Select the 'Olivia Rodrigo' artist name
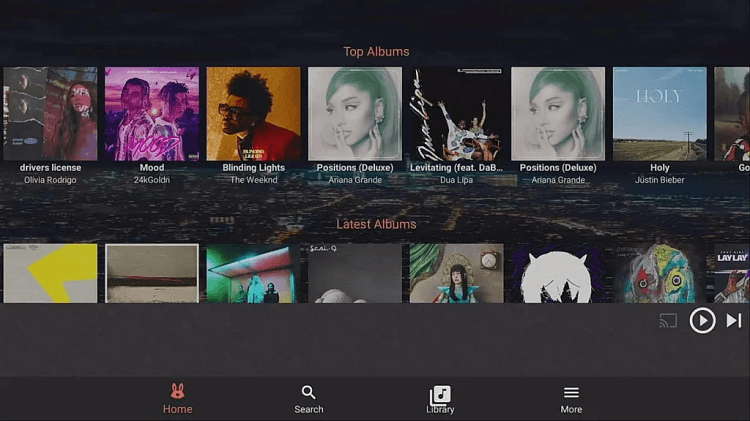Viewport: 750px width, 421px height. [x=50, y=180]
